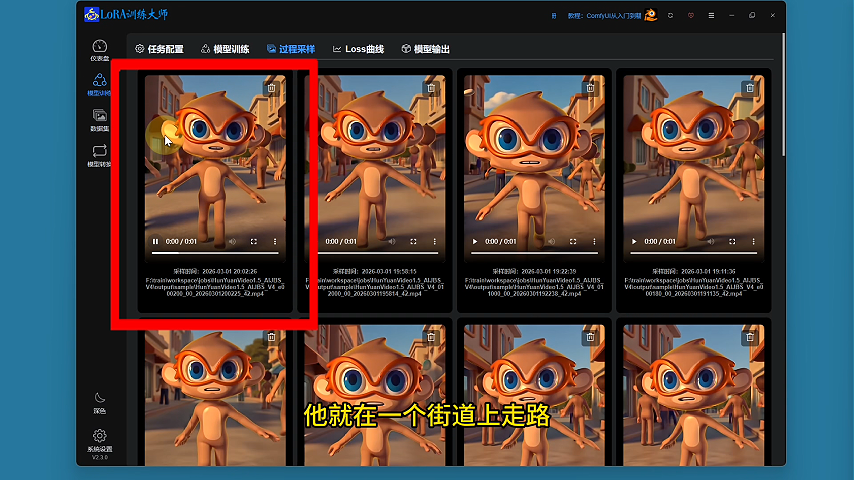Screen dimensions: 854x480
Task: Delete the sample video dated 19:11:36
Action: 750,88
